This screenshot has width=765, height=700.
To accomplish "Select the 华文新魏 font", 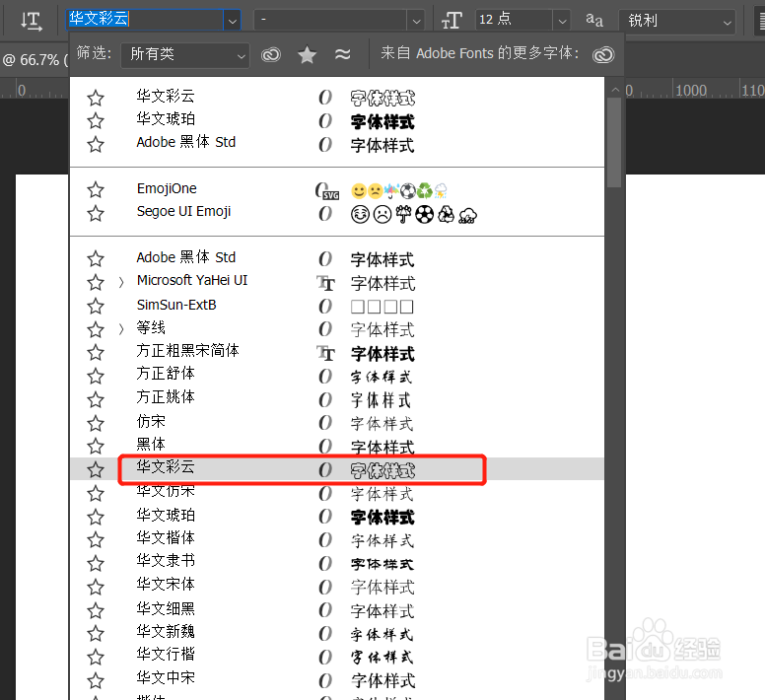I will tap(166, 632).
